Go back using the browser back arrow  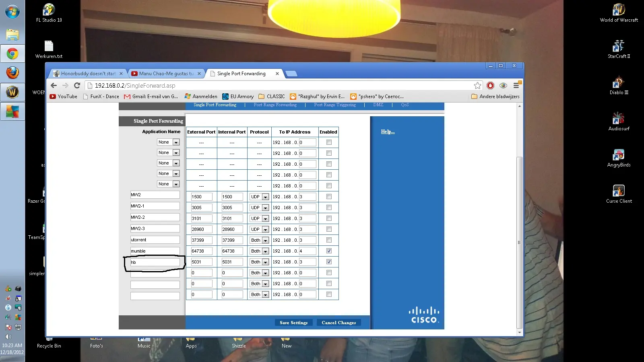[54, 85]
